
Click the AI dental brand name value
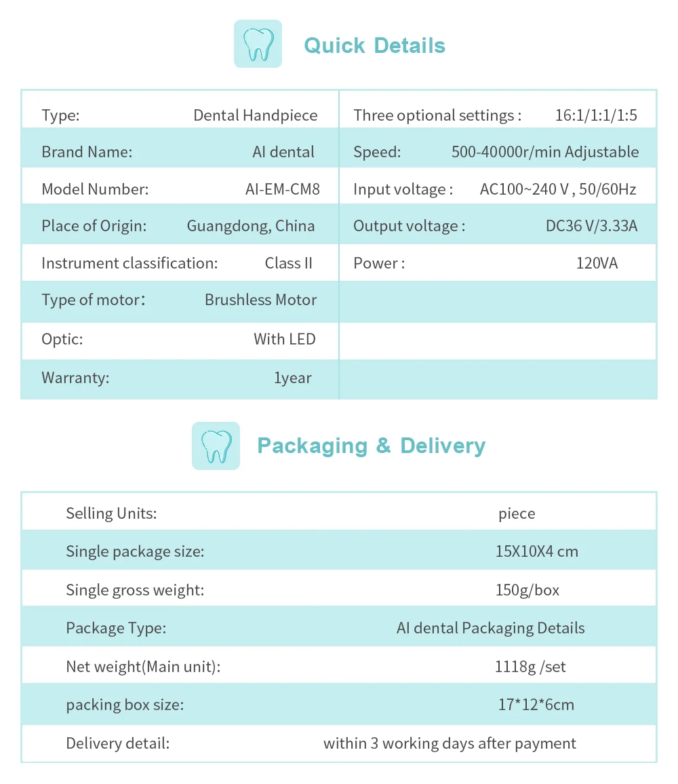283,152
